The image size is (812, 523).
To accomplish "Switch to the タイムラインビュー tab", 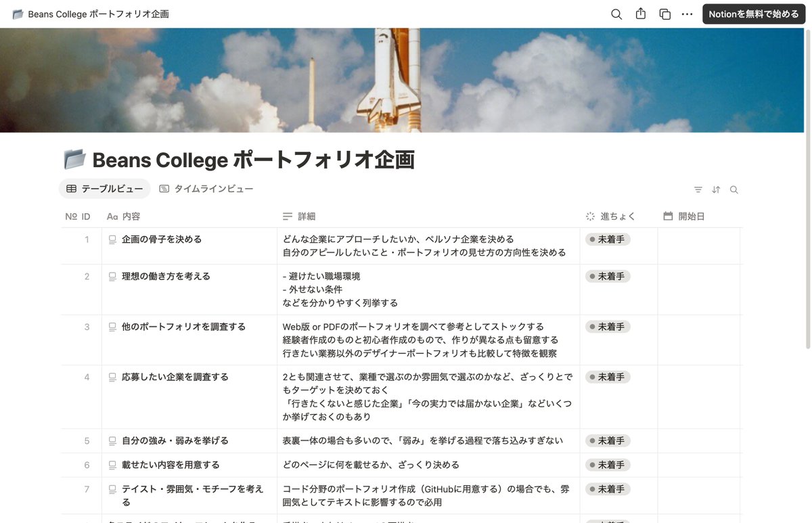I will (206, 189).
